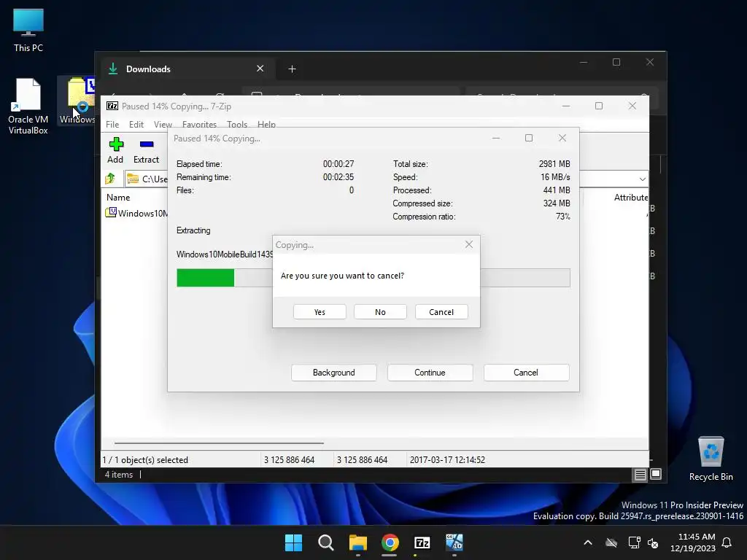
Task: Click the 2017-03-17 12:14:52 status entry
Action: pos(447,460)
